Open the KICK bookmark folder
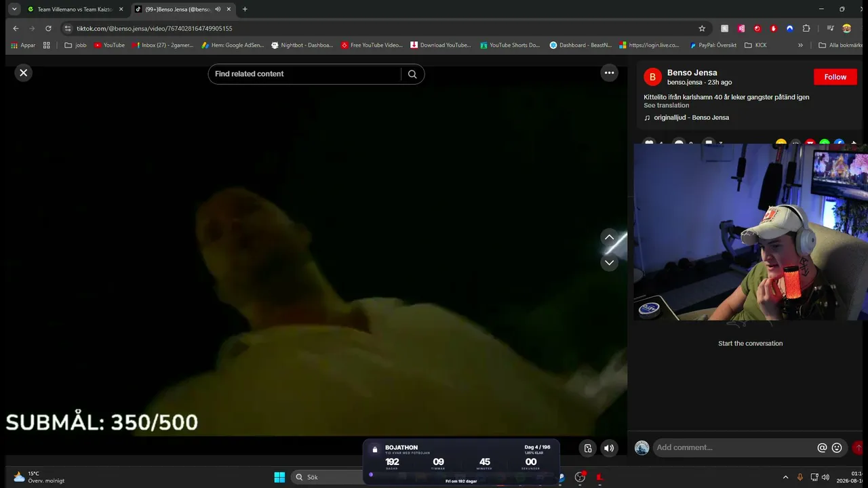Viewport: 868px width, 488px height. pyautogui.click(x=757, y=45)
